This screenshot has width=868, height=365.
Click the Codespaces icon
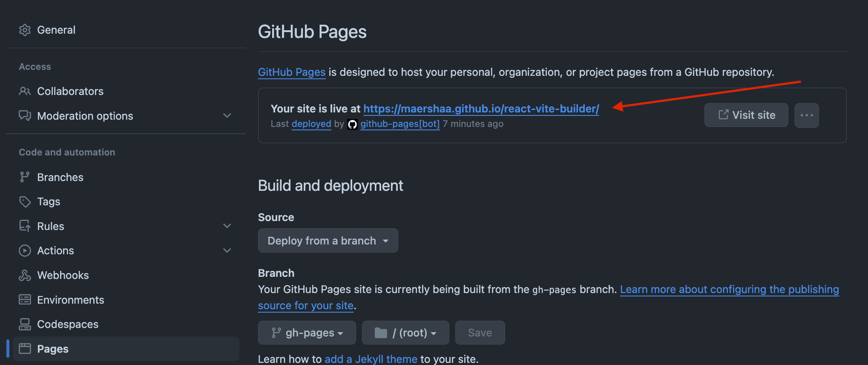point(25,324)
